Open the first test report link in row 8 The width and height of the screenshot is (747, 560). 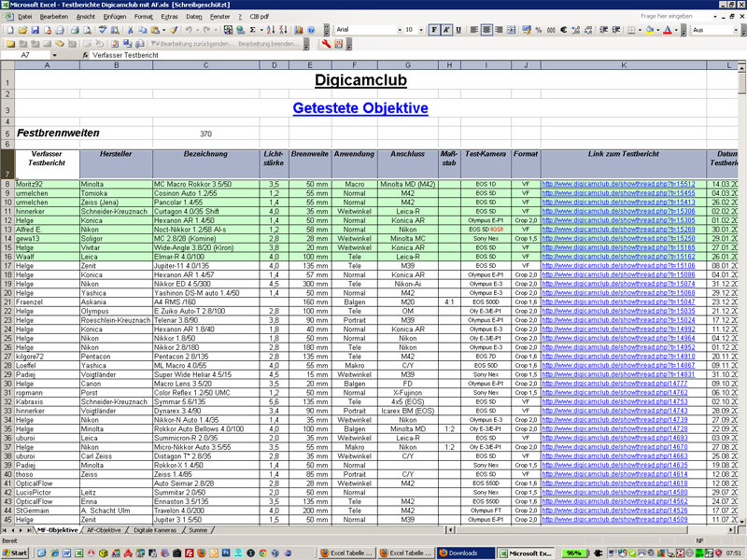tap(617, 185)
